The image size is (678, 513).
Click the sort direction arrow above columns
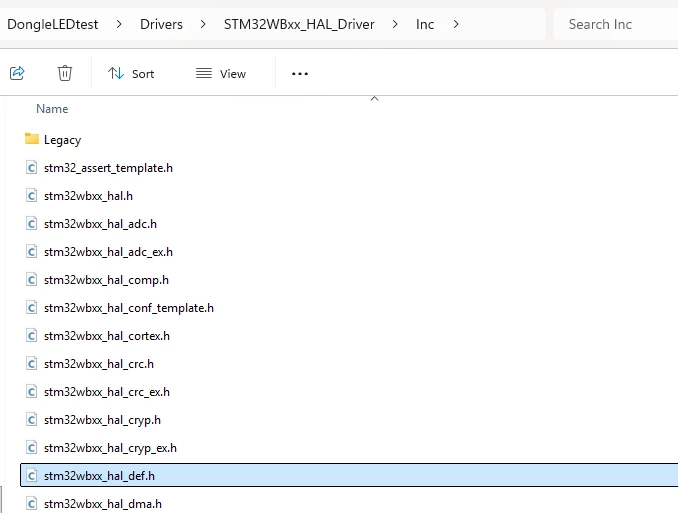point(374,99)
